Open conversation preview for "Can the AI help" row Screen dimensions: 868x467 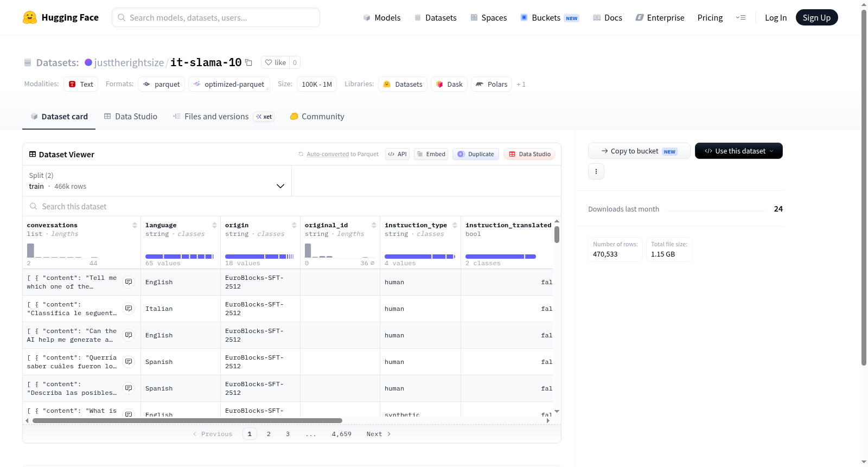(129, 335)
